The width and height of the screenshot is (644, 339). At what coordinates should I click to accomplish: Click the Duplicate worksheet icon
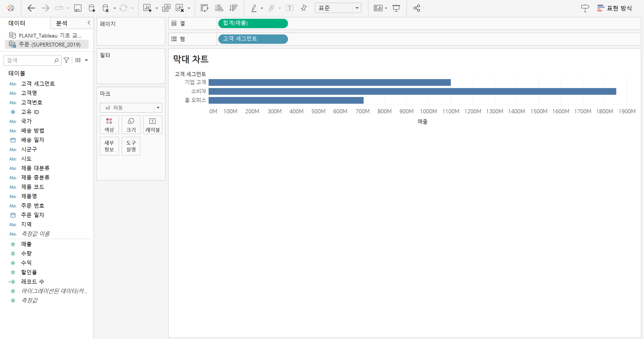pos(166,8)
